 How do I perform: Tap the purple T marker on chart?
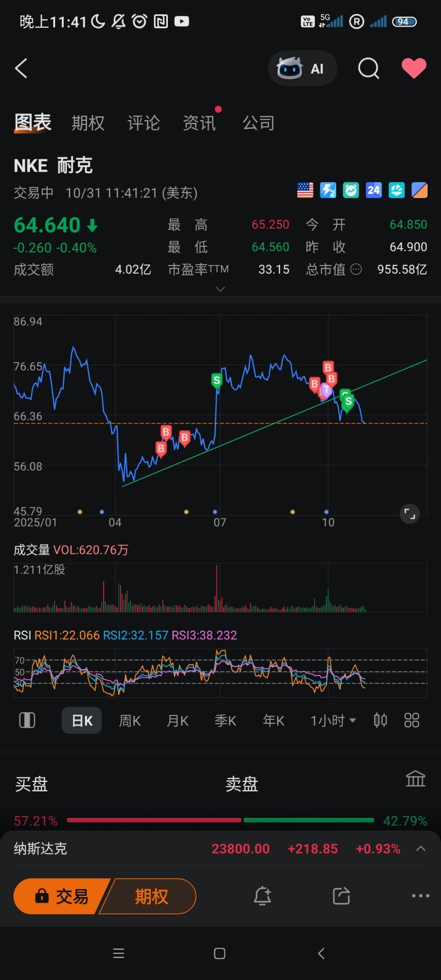(x=326, y=390)
